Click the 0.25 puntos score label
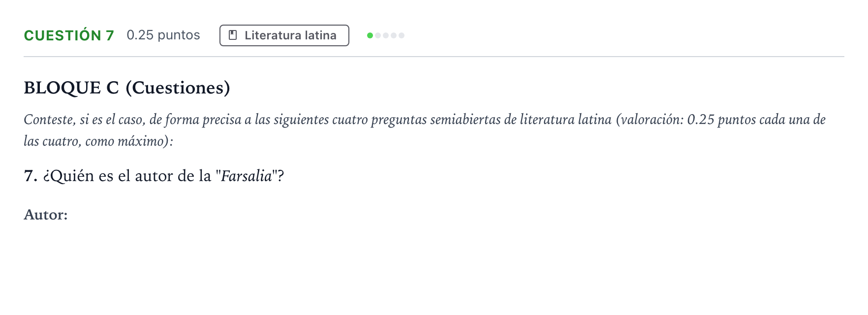The image size is (868, 315). pyautogui.click(x=163, y=35)
